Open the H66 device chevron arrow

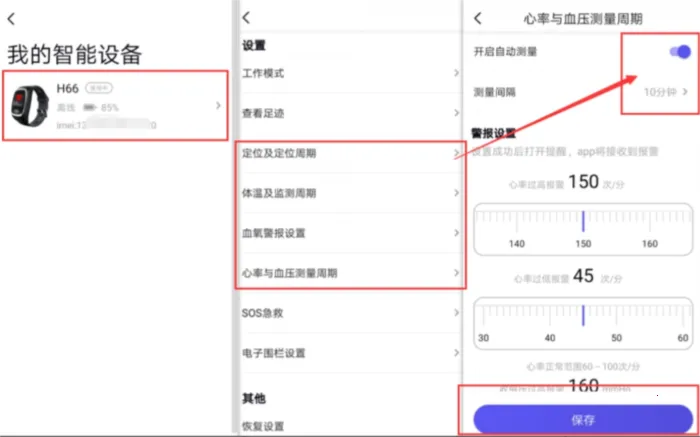218,106
